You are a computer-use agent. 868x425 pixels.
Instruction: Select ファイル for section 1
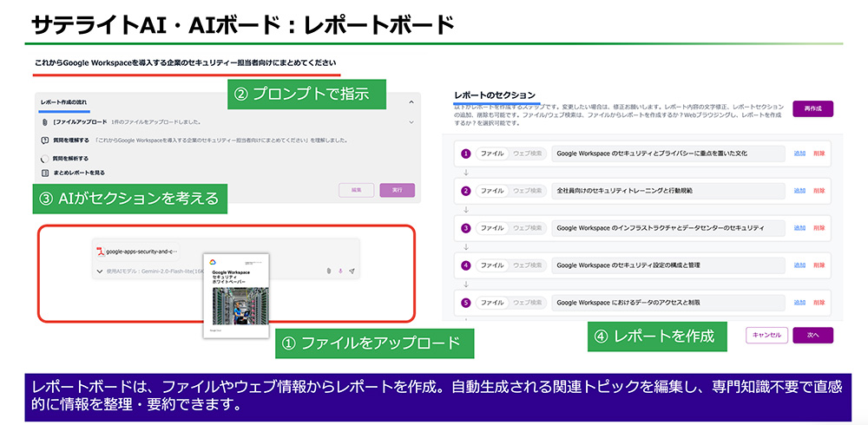(x=492, y=154)
